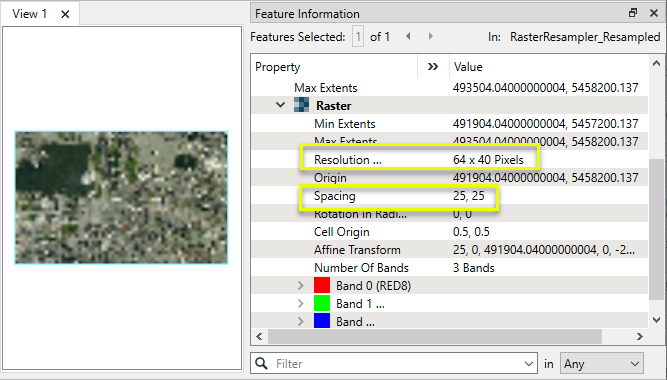Click the Filter search field
667x380 pixels.
393,364
